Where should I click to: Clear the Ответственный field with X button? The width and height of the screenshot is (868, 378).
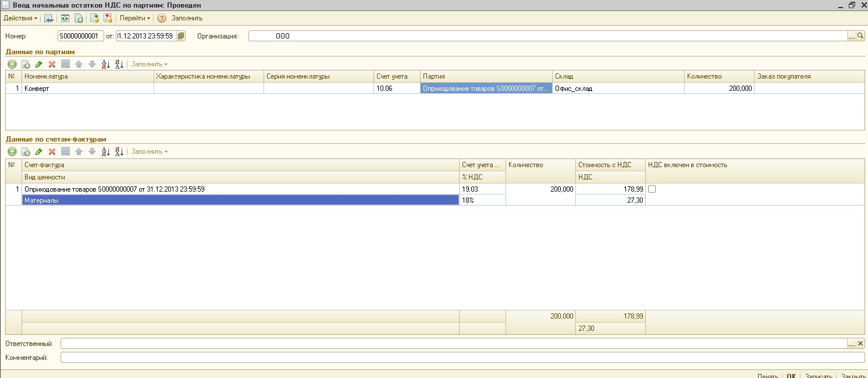[861, 344]
